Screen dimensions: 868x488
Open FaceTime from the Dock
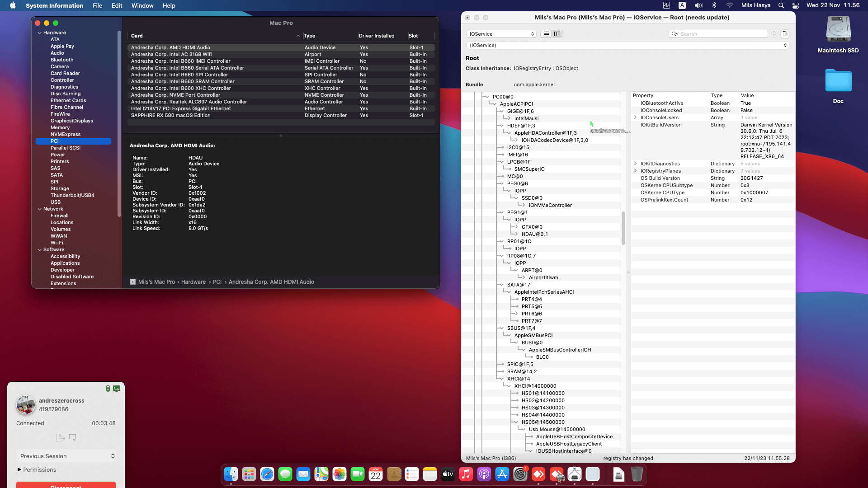358,474
